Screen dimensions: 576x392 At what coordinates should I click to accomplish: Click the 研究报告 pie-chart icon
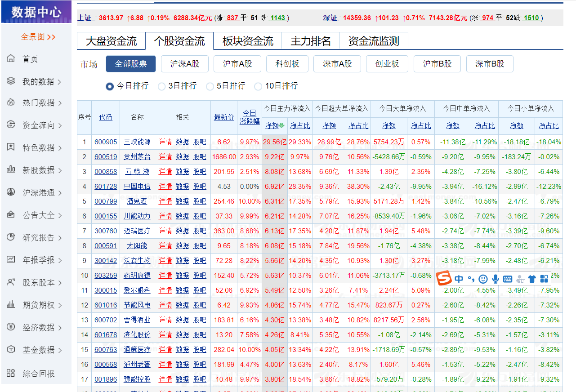point(11,237)
